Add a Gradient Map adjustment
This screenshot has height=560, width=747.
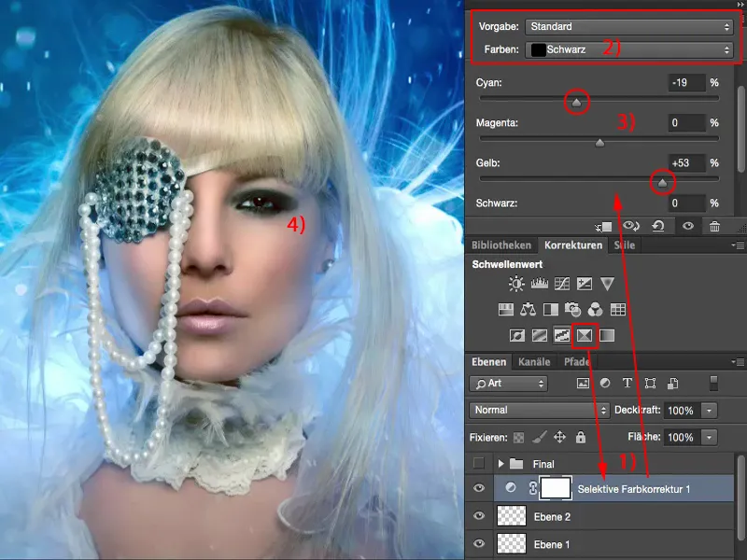(x=606, y=336)
